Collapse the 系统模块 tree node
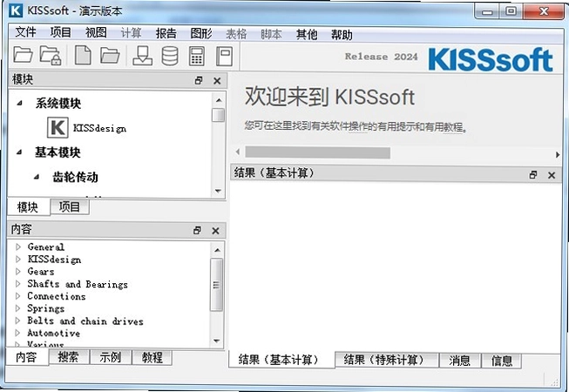 19,103
